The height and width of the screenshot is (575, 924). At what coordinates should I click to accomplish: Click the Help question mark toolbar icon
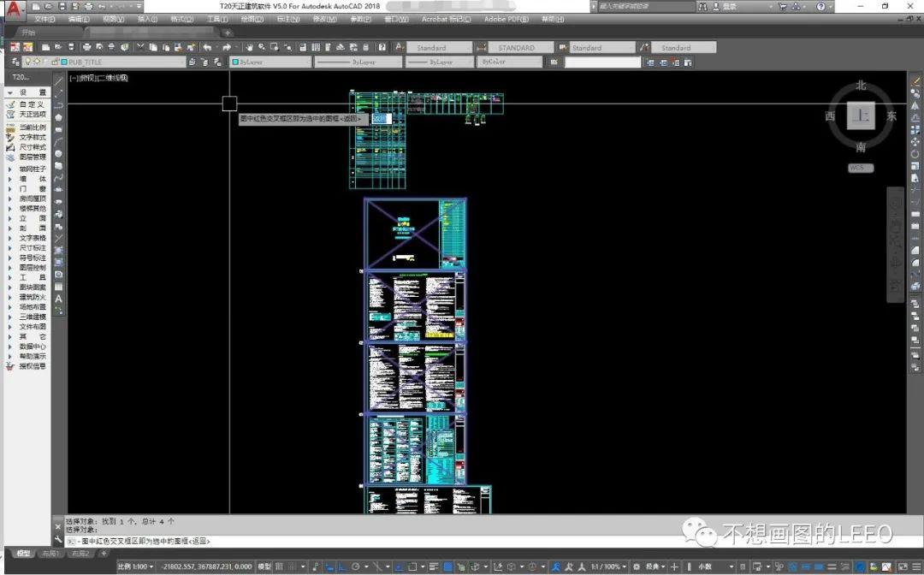coord(382,47)
